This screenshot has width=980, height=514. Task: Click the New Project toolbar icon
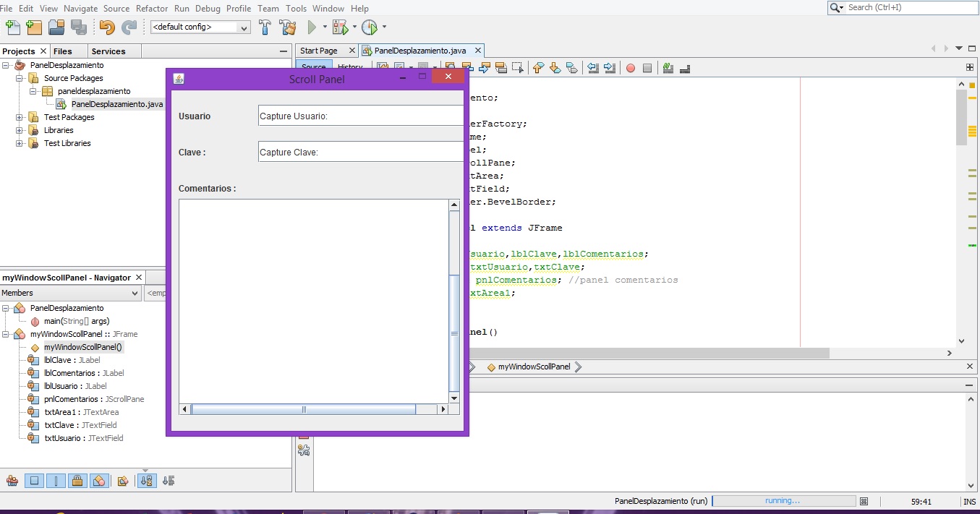pos(34,27)
